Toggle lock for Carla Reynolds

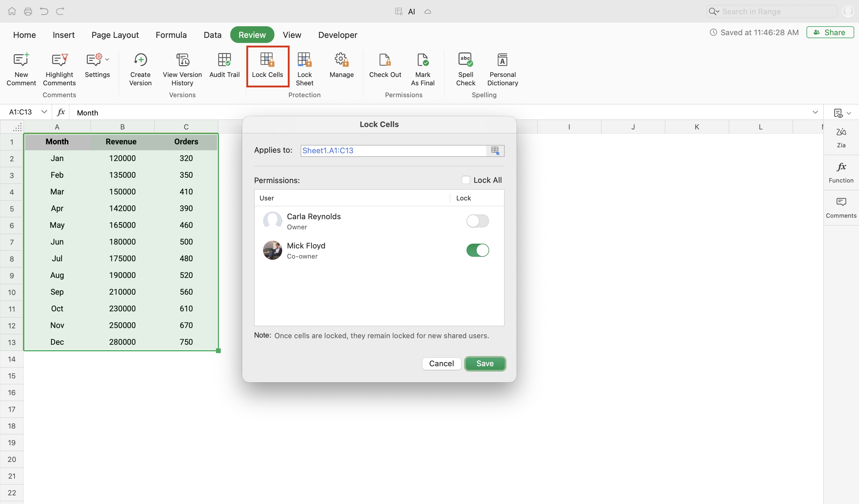(x=477, y=221)
